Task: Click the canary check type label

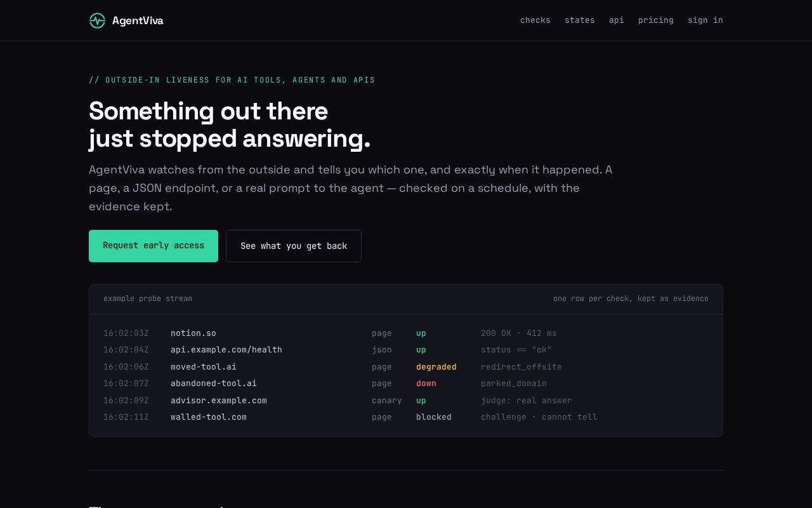Action: [x=387, y=401]
